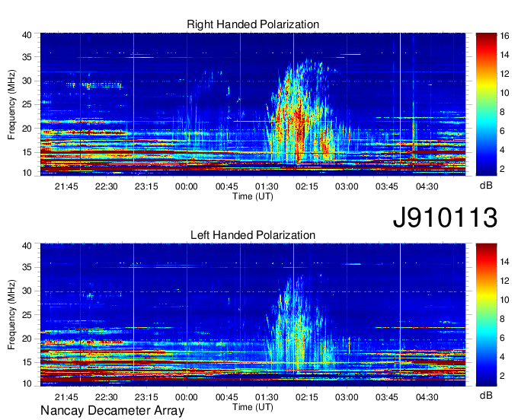The image size is (518, 420).
Task: Click the 10 tick on Right Handed color bar
Action: (x=504, y=93)
